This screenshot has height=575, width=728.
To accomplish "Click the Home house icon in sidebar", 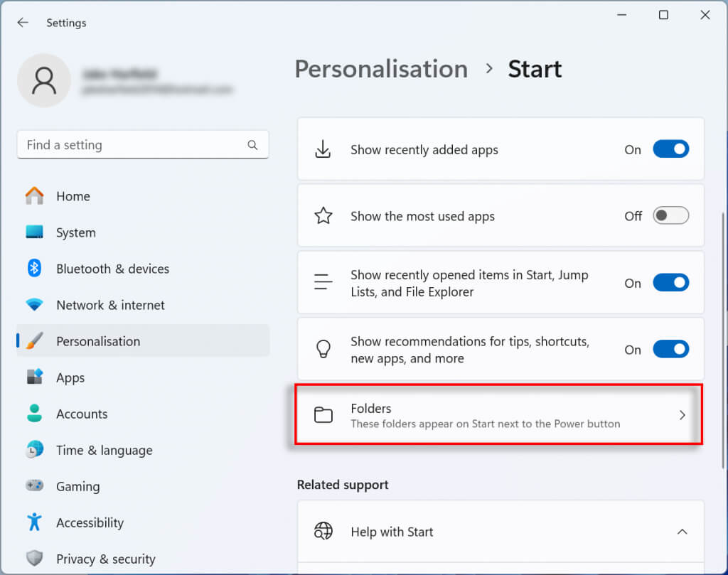I will pos(34,196).
